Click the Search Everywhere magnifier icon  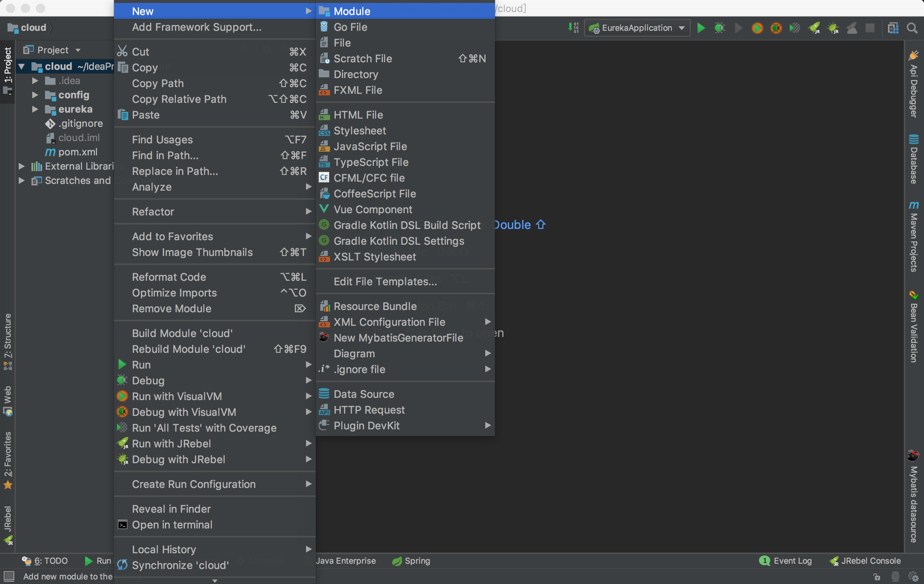click(912, 28)
